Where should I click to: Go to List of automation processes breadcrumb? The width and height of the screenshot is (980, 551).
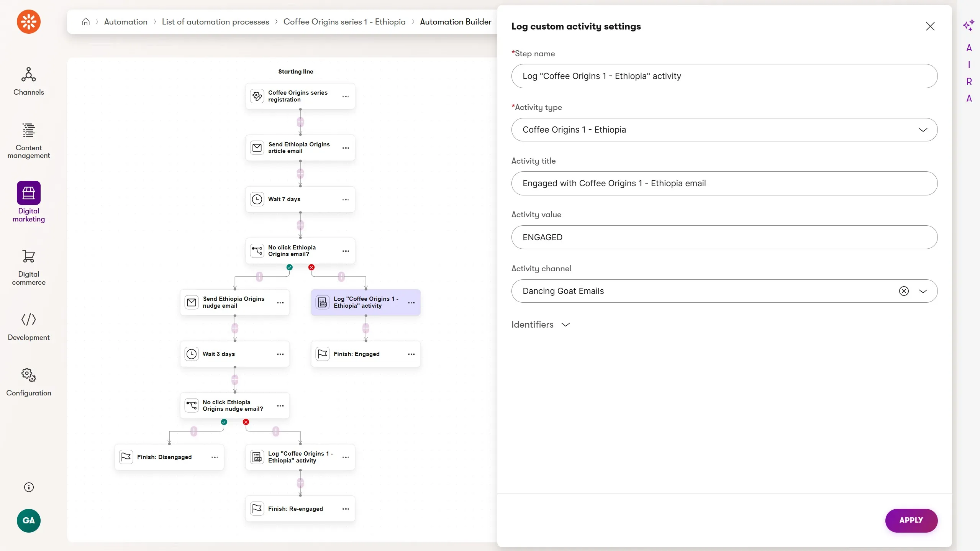[x=215, y=22]
